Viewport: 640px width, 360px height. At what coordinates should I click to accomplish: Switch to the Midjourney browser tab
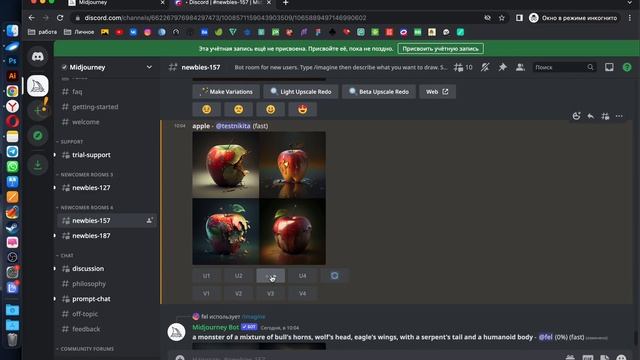point(116,3)
